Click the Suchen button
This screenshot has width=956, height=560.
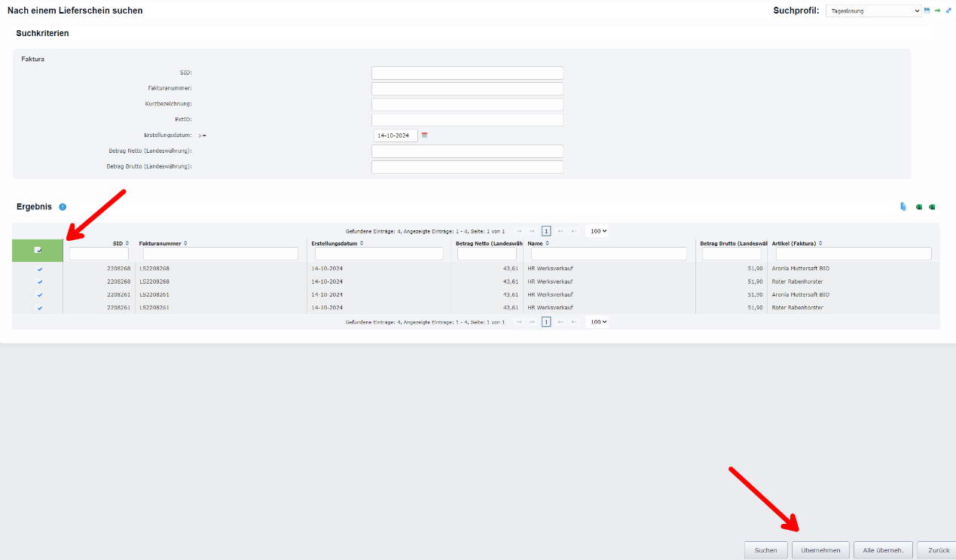765,550
